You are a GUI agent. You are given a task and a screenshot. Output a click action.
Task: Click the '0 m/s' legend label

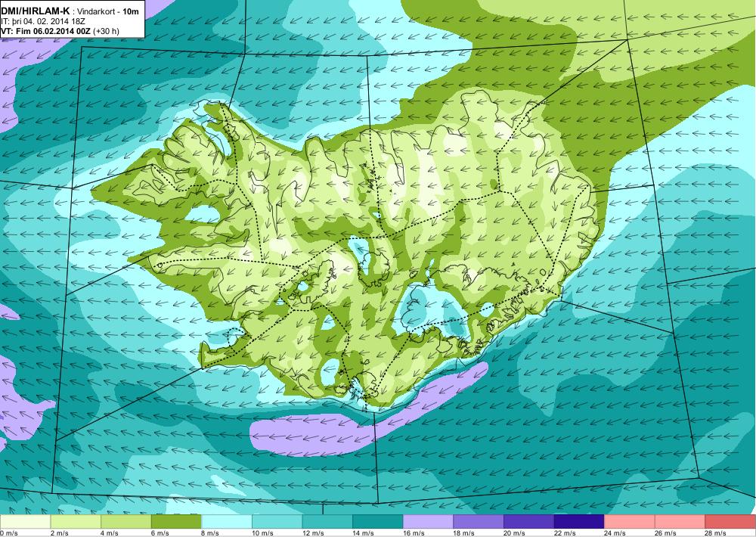click(x=9, y=533)
